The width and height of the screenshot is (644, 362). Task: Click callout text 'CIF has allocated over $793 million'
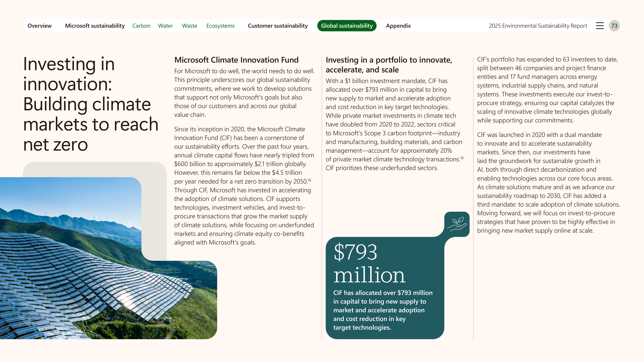[x=383, y=310]
